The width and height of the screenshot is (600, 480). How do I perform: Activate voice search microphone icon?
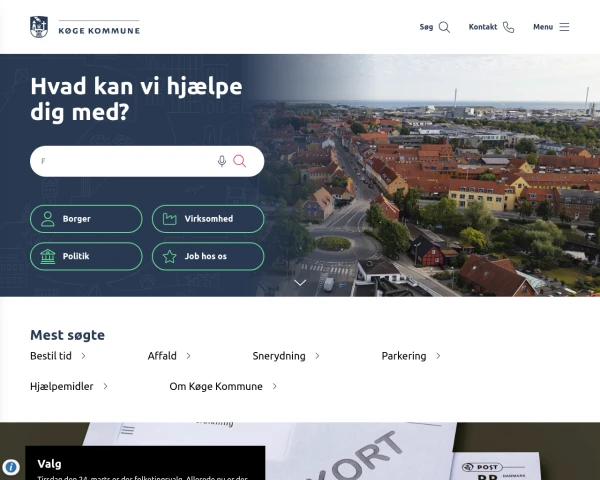[x=222, y=161]
